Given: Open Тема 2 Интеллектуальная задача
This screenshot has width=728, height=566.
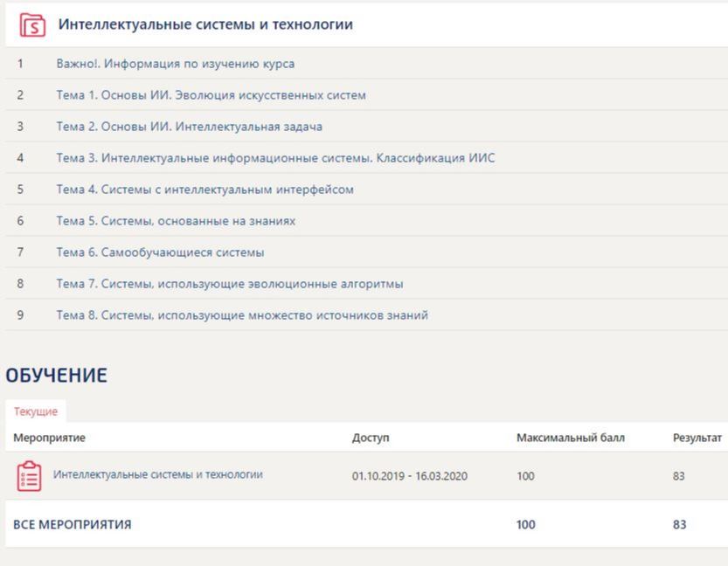Looking at the screenshot, I should point(189,127).
